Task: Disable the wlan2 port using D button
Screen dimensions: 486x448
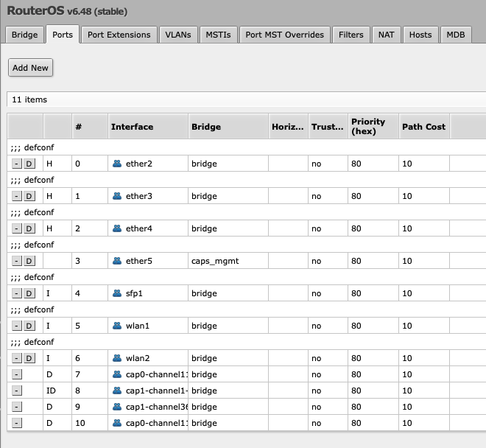Action: [x=29, y=358]
